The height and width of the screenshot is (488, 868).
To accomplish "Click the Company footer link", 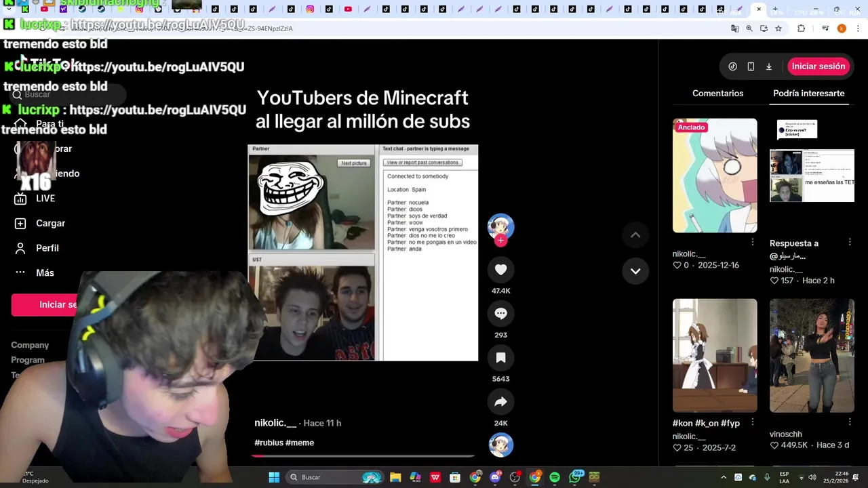I will (30, 345).
